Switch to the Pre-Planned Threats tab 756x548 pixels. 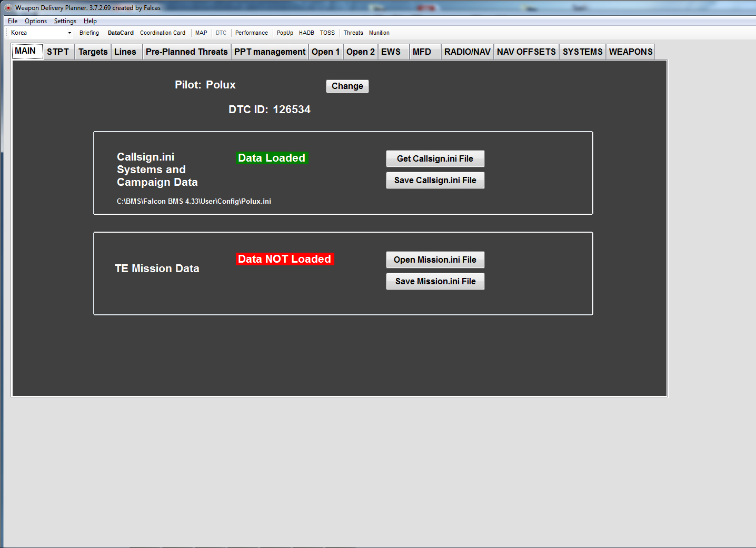pyautogui.click(x=186, y=52)
